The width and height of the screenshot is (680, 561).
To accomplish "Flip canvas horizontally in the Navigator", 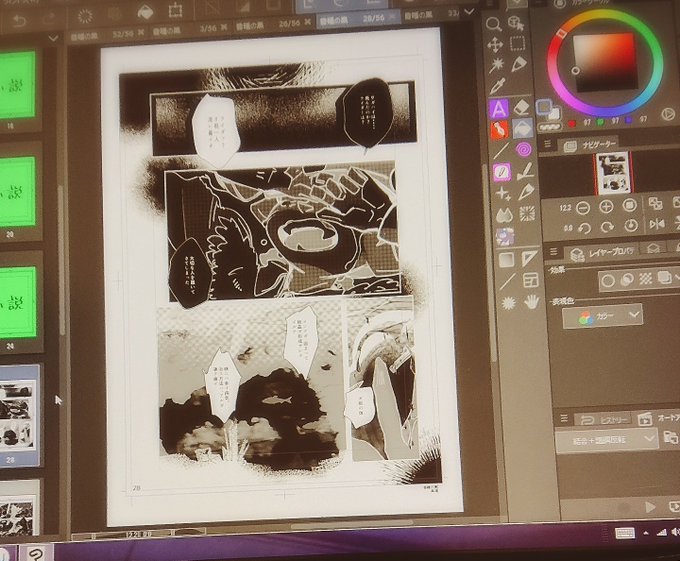I will (x=657, y=224).
